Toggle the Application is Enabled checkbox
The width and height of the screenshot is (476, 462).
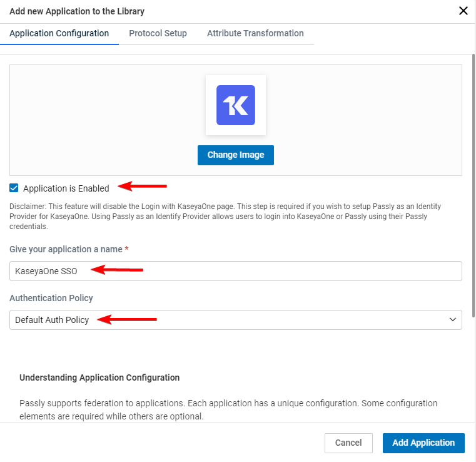tap(14, 188)
